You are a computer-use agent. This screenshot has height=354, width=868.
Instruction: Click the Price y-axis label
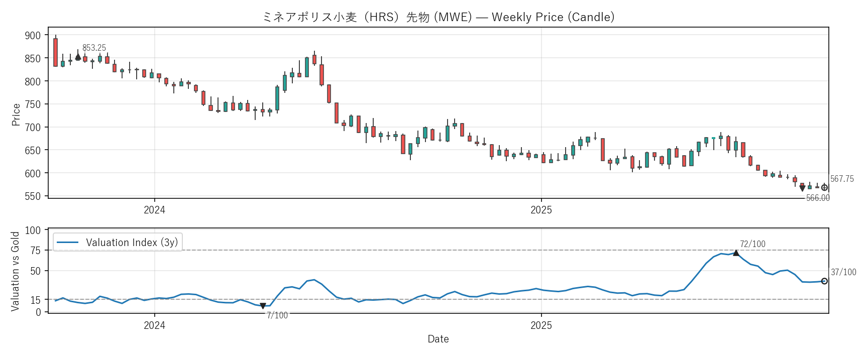pos(16,114)
